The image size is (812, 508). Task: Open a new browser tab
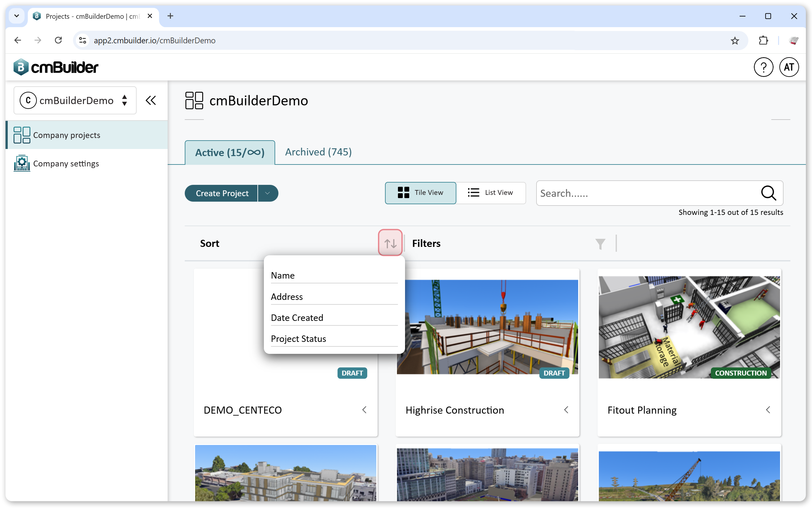pos(170,16)
